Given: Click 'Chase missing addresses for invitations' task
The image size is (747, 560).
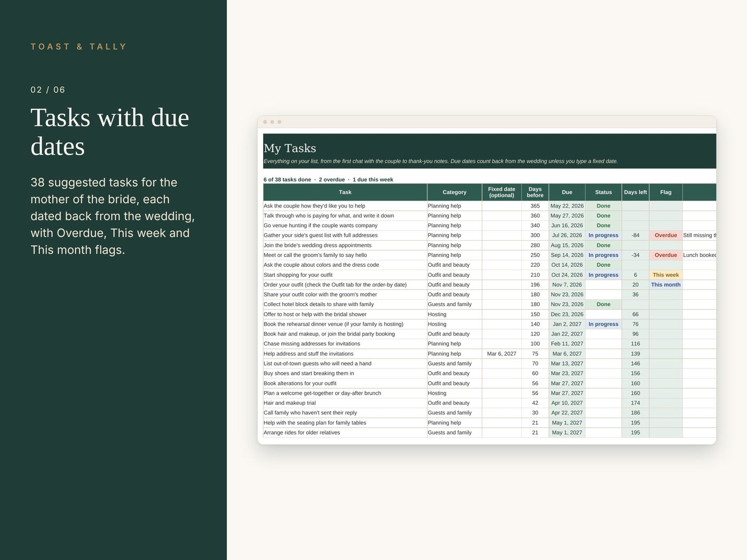Looking at the screenshot, I should tap(345, 344).
